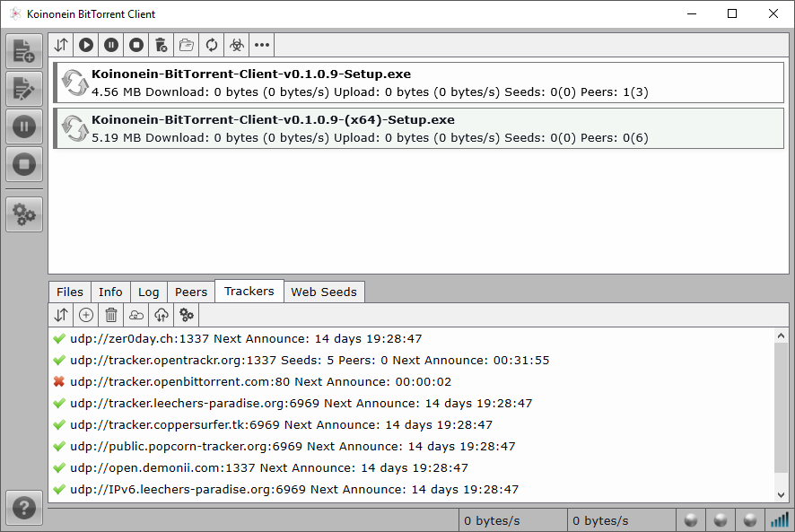Open containing folder toolbar icon
The image size is (795, 532).
(187, 45)
